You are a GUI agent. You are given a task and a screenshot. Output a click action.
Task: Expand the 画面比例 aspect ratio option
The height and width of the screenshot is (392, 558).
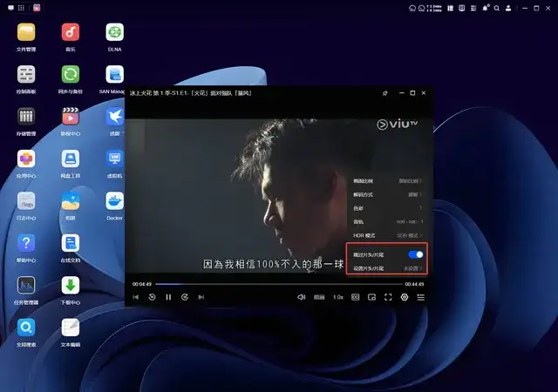click(387, 181)
